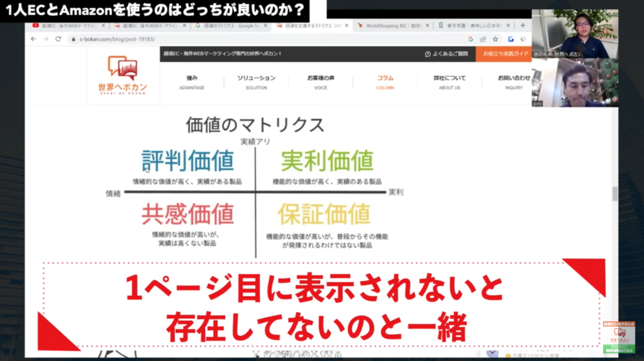The height and width of the screenshot is (361, 644).
Task: Close the 春芳茶園 tab
Action: 508,25
